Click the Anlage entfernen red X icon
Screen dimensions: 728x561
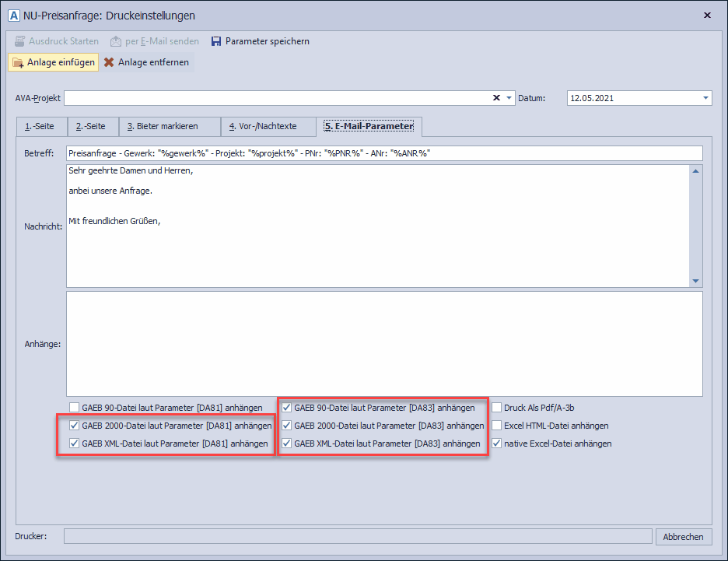click(109, 62)
